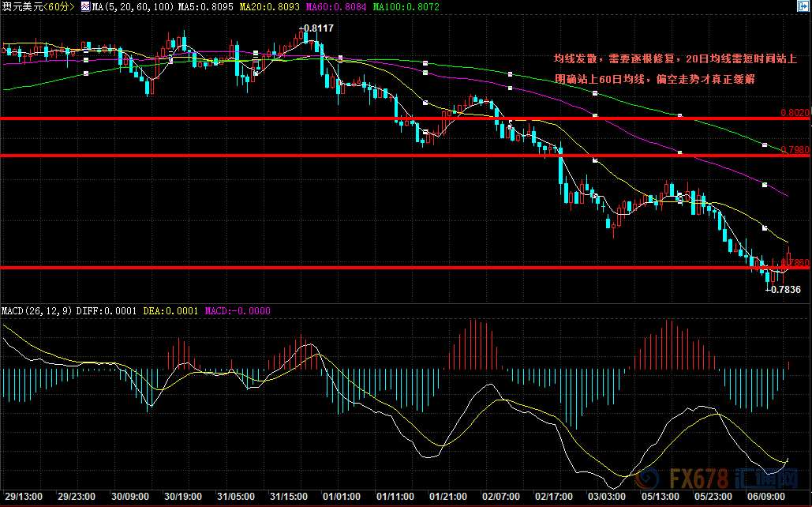Screen dimensions: 812x507
Task: Click the yellow DEA value label
Action: [x=170, y=311]
